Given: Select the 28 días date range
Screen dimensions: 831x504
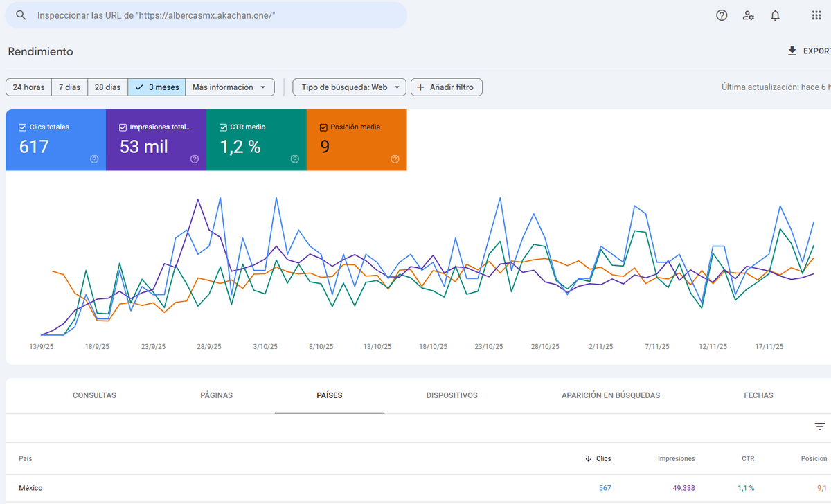Looking at the screenshot, I should tap(107, 87).
